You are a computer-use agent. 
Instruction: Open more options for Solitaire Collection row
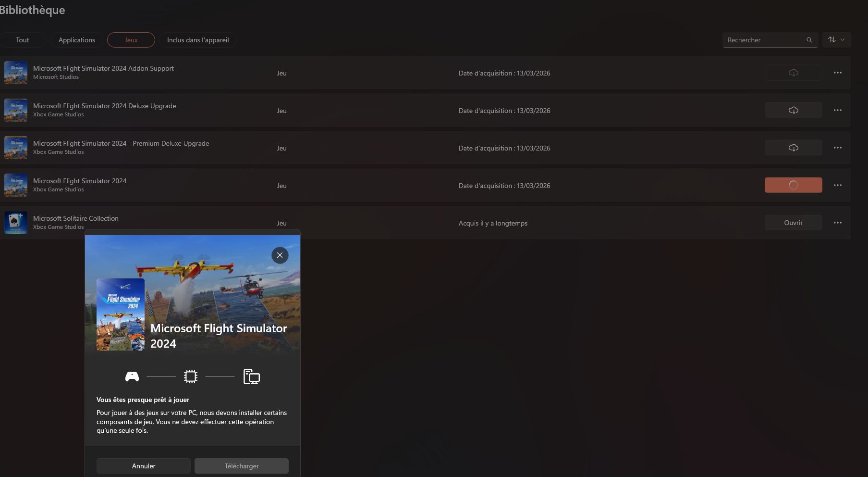838,223
